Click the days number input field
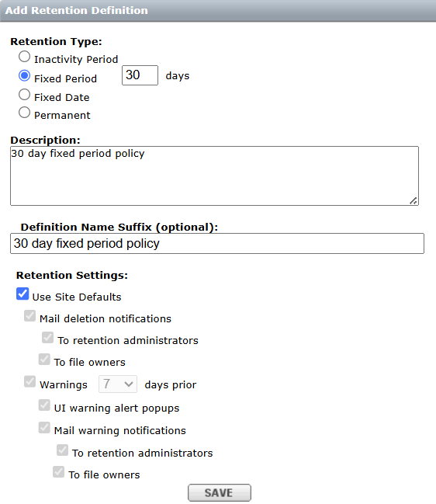The width and height of the screenshot is (436, 504). [x=140, y=75]
